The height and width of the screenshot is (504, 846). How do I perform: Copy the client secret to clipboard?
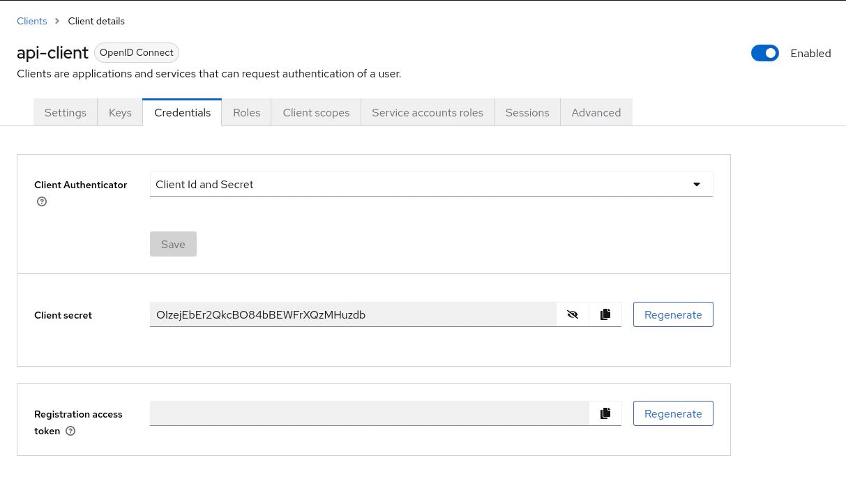pyautogui.click(x=605, y=314)
